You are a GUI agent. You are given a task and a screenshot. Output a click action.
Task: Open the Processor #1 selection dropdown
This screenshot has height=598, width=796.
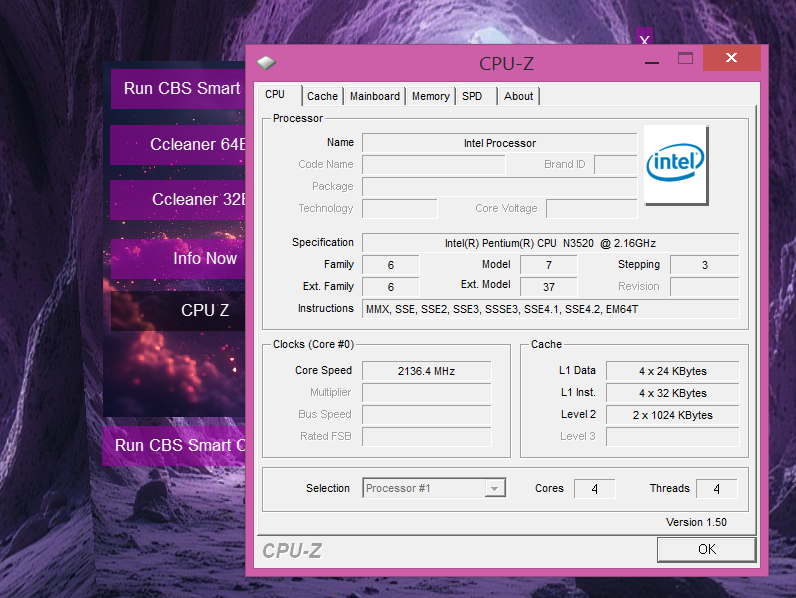[434, 488]
